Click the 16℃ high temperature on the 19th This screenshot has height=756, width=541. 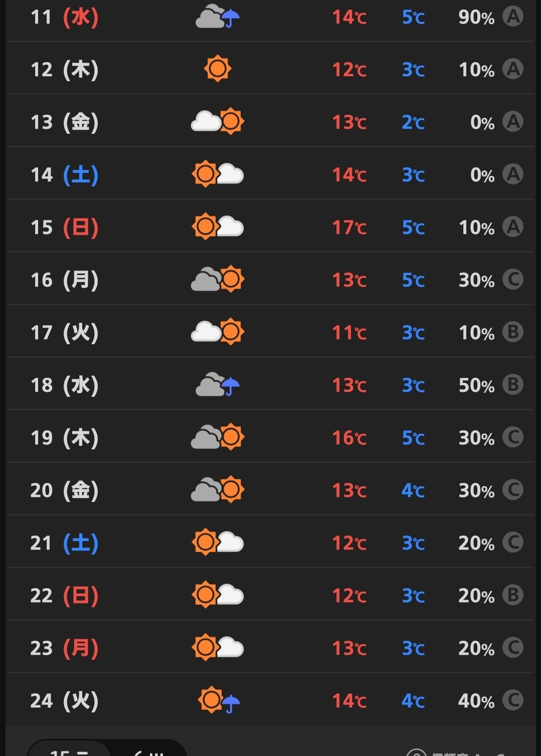[349, 438]
